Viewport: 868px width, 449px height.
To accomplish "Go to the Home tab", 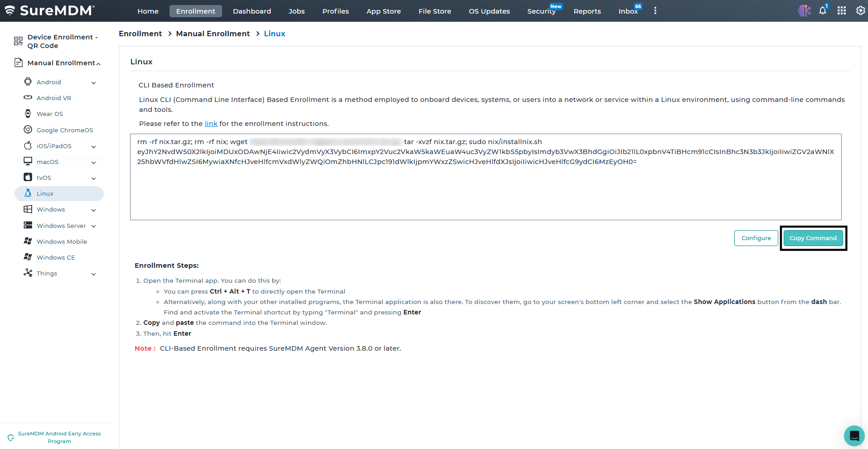I will pyautogui.click(x=148, y=11).
